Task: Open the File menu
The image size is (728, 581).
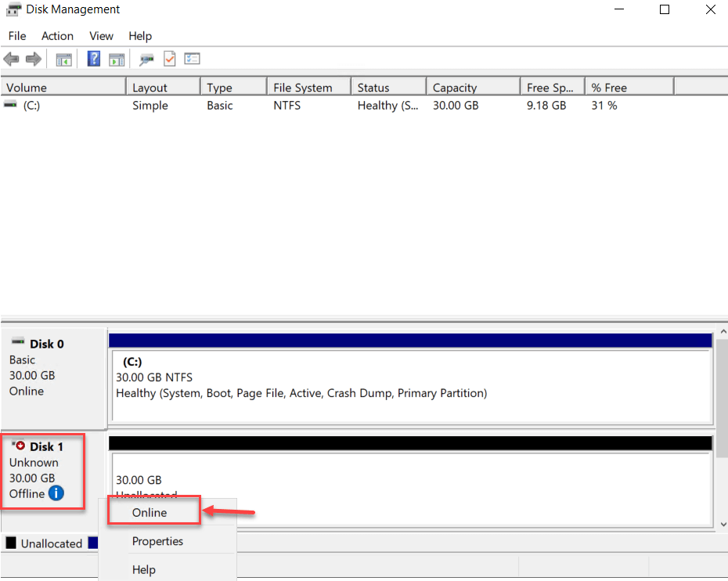Action: click(16, 36)
